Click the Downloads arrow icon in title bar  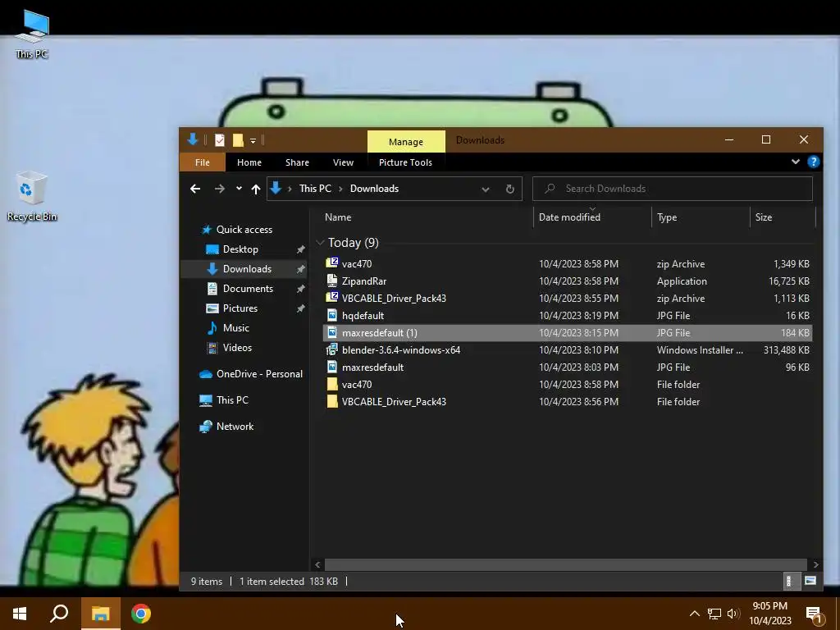point(193,139)
